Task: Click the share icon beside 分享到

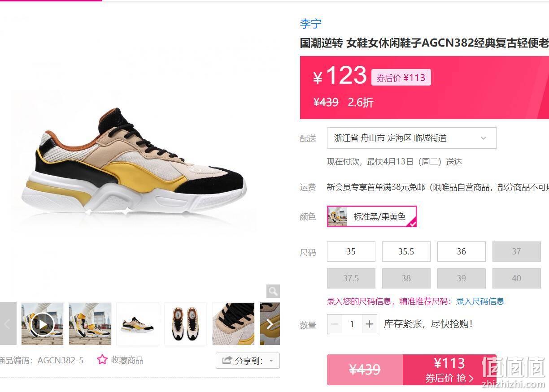Action: 227,360
